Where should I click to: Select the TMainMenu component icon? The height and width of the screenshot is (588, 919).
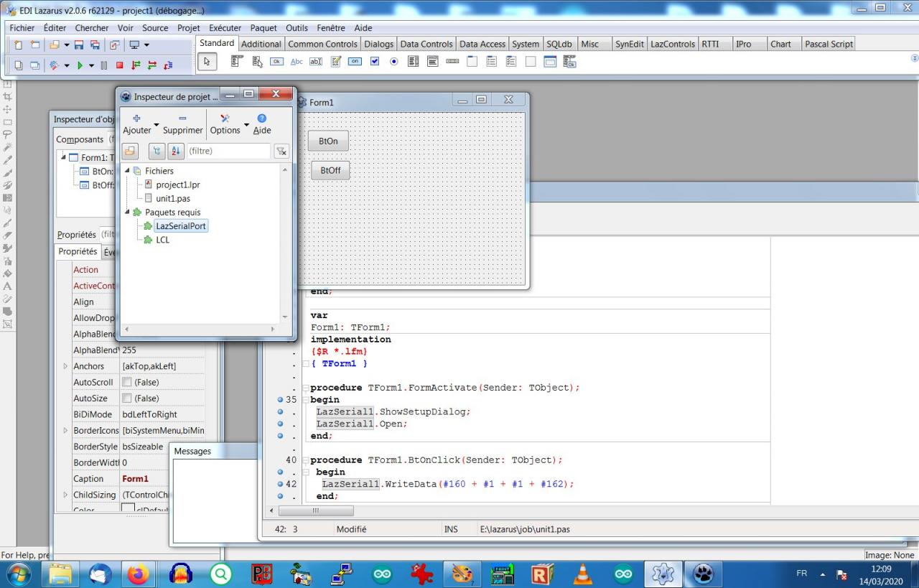[x=235, y=62]
